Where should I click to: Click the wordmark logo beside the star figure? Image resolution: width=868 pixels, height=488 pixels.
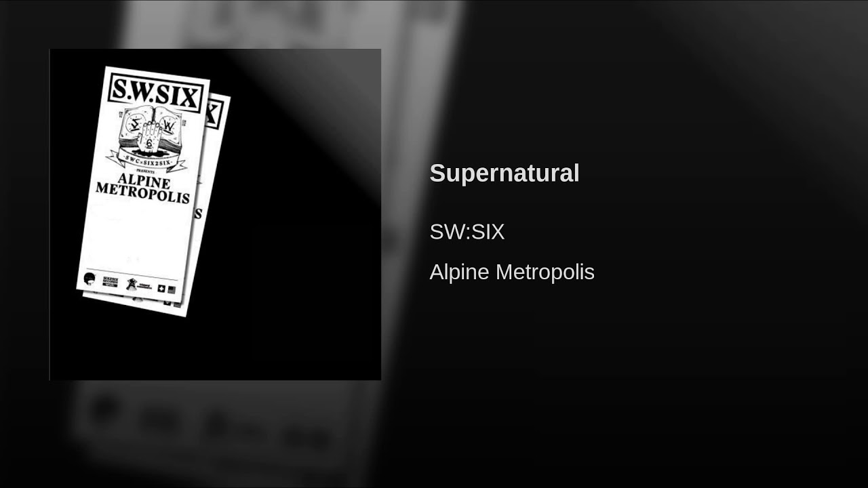click(144, 286)
